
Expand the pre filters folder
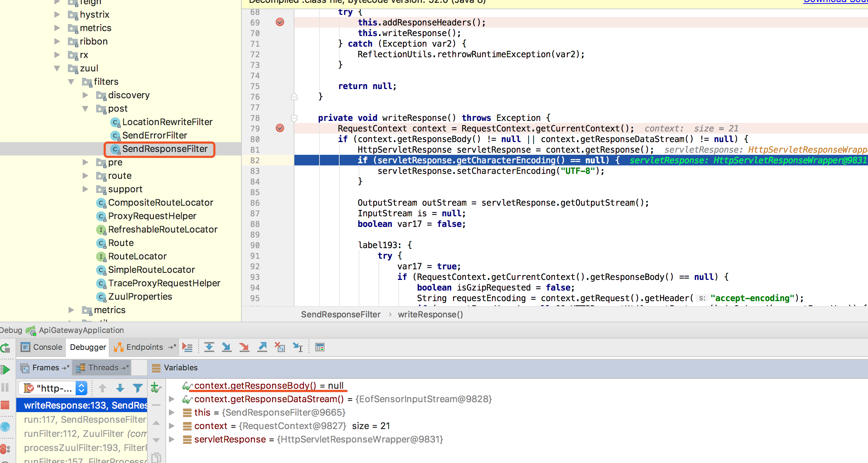[85, 162]
